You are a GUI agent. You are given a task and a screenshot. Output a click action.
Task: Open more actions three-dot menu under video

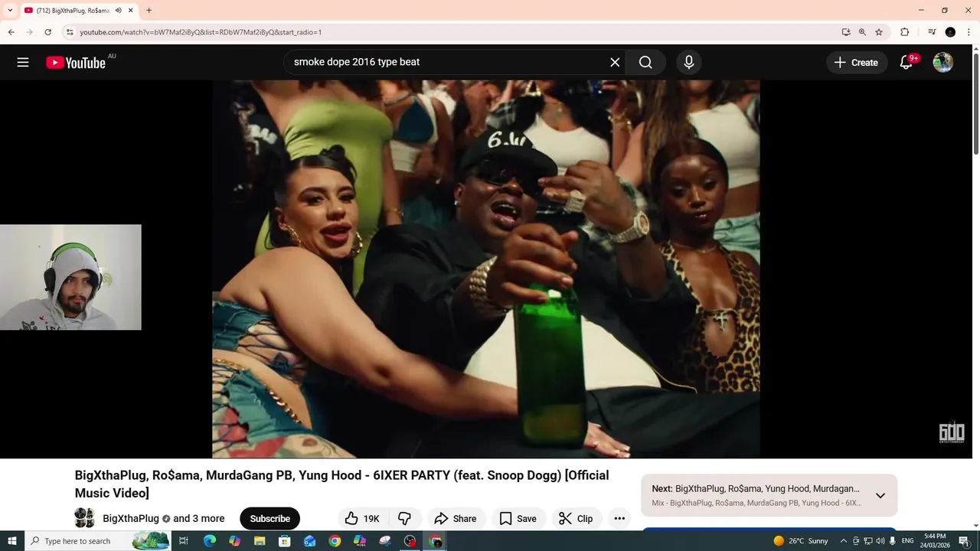point(619,518)
